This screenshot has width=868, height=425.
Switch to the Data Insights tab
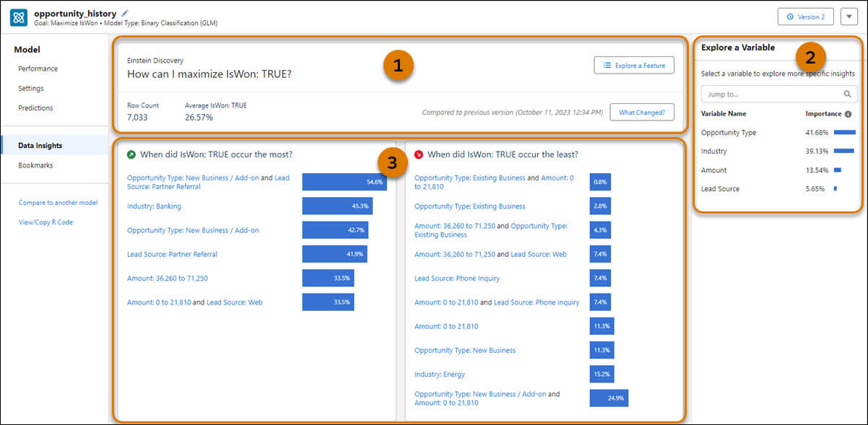[39, 144]
